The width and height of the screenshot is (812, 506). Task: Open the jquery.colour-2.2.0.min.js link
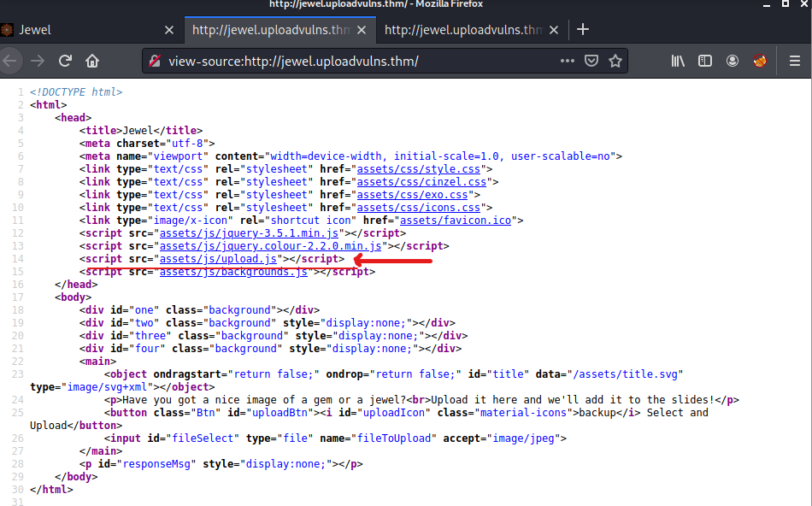tap(270, 246)
